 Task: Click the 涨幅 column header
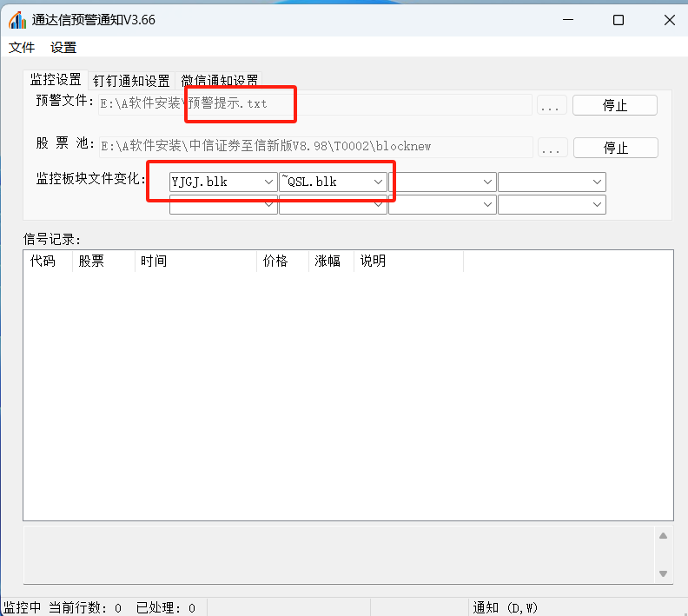(331, 262)
